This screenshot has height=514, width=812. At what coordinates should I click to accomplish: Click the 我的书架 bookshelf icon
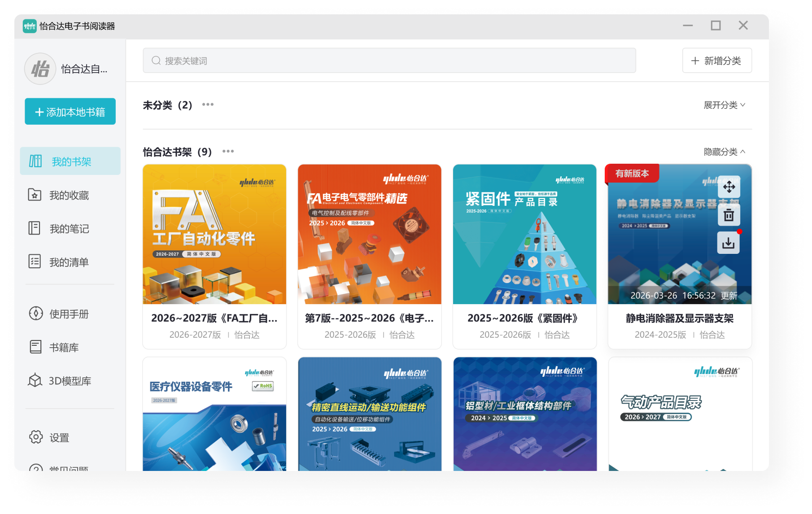(x=35, y=161)
